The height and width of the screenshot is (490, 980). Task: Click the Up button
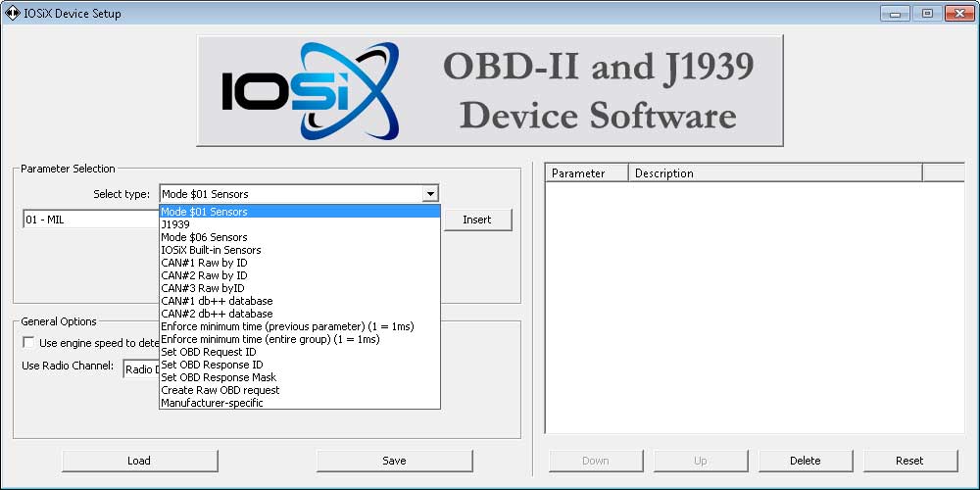(701, 461)
